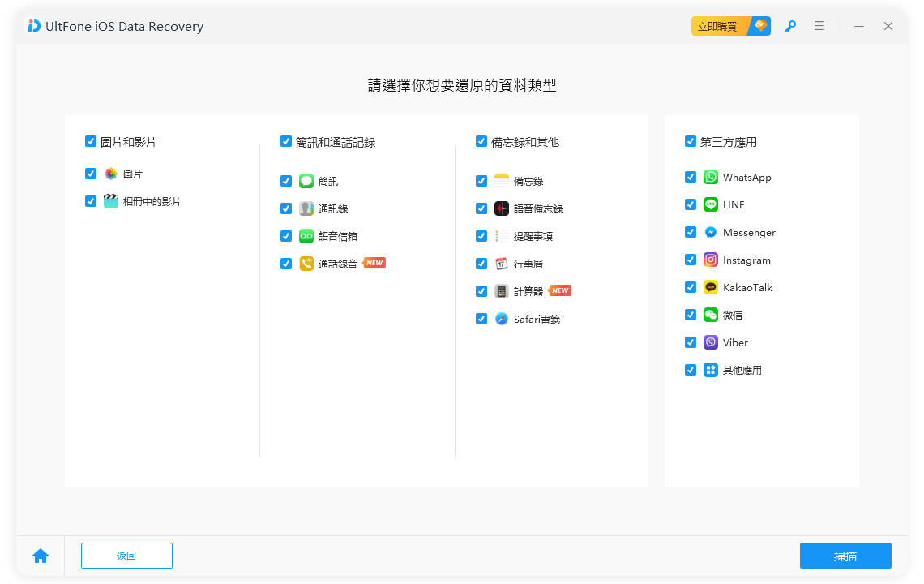Click the KakaoTalk icon
Image resolution: width=924 pixels, height=584 pixels.
[x=710, y=287]
